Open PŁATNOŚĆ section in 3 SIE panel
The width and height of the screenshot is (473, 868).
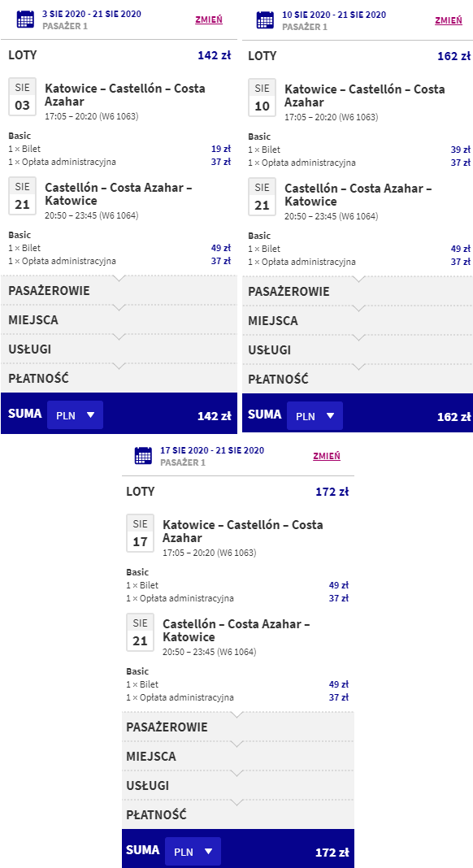pyautogui.click(x=119, y=379)
